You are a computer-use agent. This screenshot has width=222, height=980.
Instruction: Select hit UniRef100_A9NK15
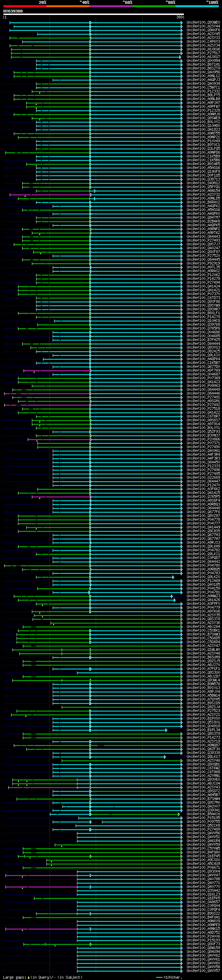point(203,929)
